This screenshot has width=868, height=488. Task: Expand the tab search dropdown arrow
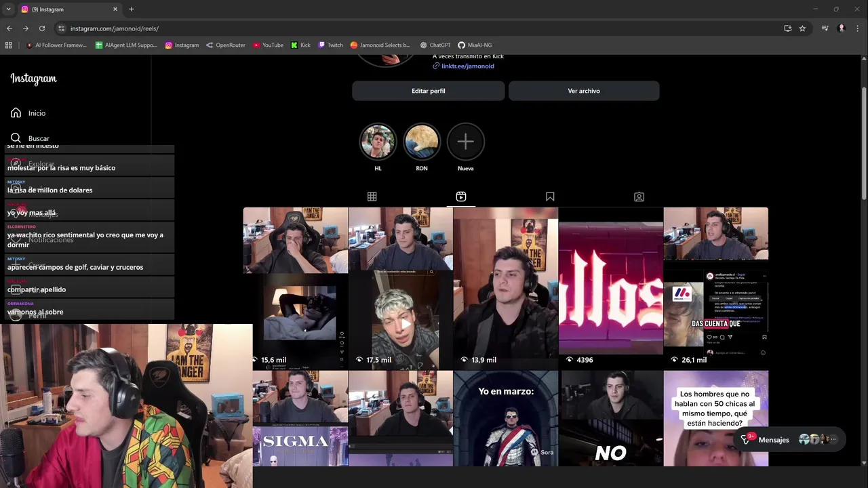[8, 9]
